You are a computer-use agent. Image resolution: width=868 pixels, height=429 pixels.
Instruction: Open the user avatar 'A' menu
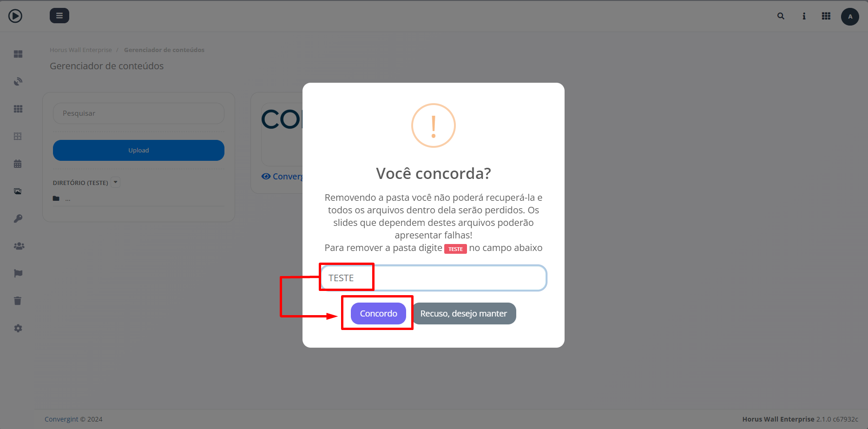[850, 17]
